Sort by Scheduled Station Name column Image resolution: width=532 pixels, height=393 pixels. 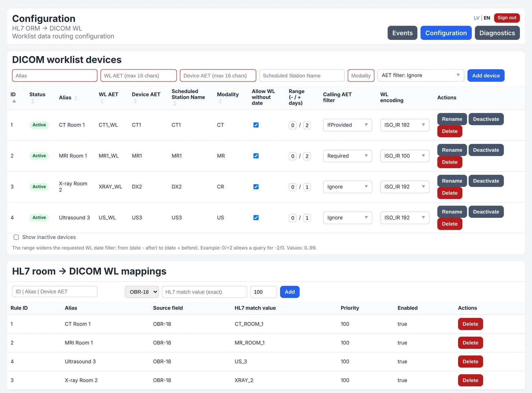click(x=175, y=104)
